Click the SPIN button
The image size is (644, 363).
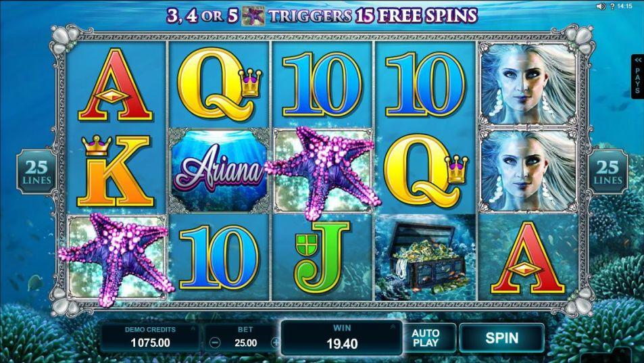pos(502,339)
